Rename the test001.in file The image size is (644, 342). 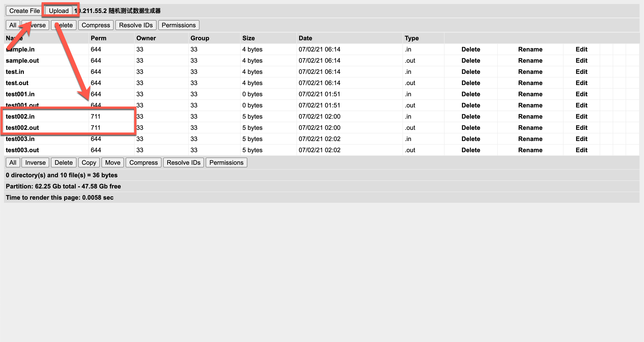tap(530, 94)
